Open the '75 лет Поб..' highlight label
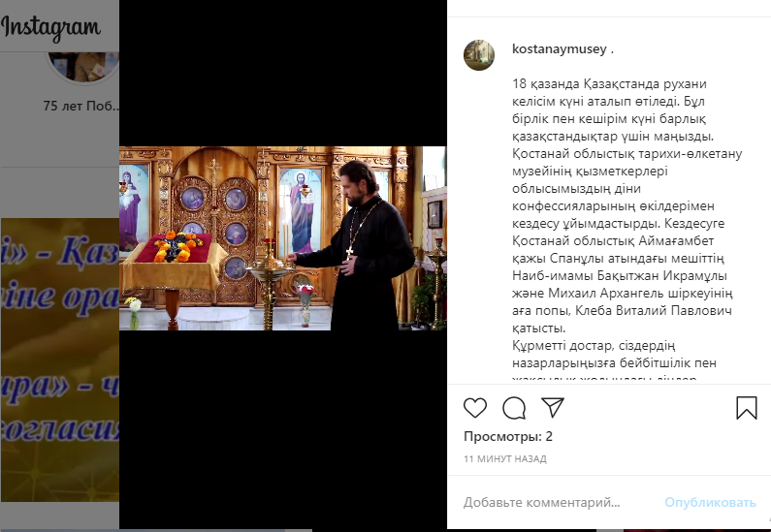Image resolution: width=771 pixels, height=532 pixels. click(80, 106)
